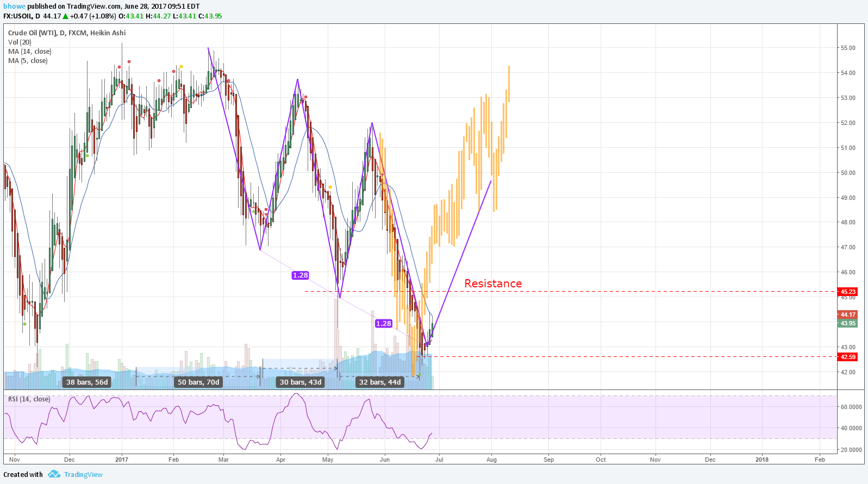
Task: Click the red 42.59 price line label
Action: (x=848, y=357)
